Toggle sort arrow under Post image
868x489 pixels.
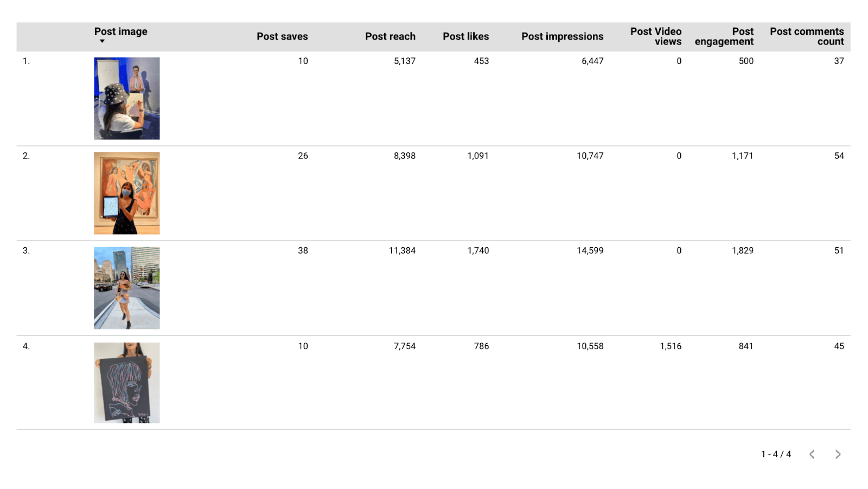(102, 42)
